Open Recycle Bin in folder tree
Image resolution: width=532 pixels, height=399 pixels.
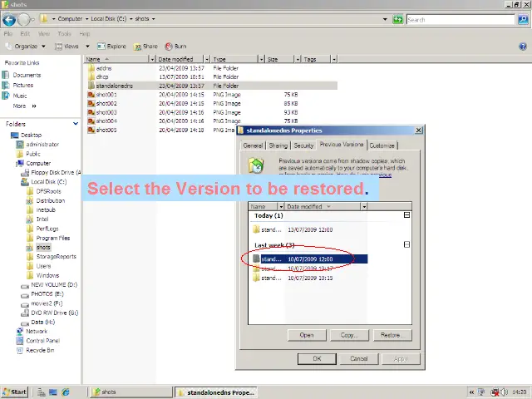point(41,350)
